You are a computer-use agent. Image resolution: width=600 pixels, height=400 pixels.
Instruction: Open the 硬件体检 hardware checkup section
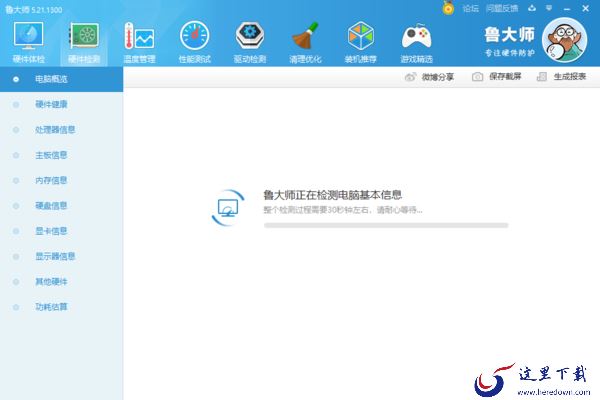click(x=28, y=42)
